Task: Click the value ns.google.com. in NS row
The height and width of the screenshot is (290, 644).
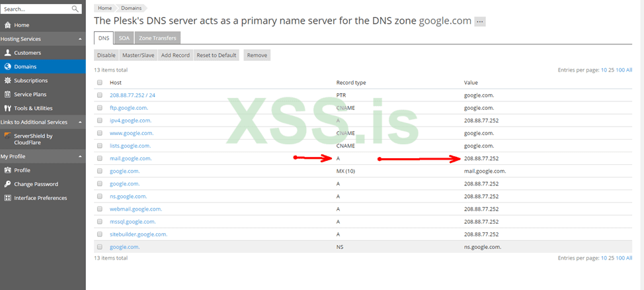Action: point(483,247)
